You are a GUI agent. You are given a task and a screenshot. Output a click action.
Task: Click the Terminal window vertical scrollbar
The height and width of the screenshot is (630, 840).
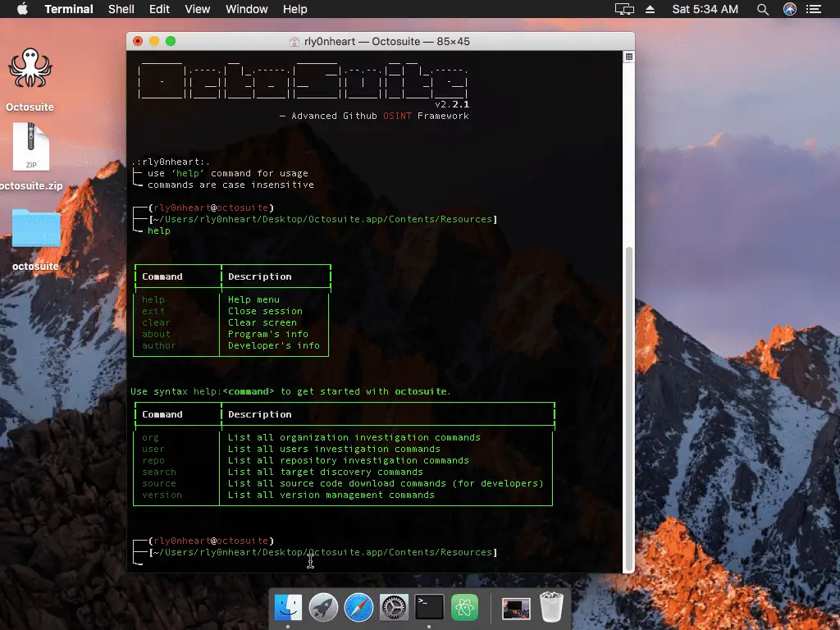click(629, 409)
